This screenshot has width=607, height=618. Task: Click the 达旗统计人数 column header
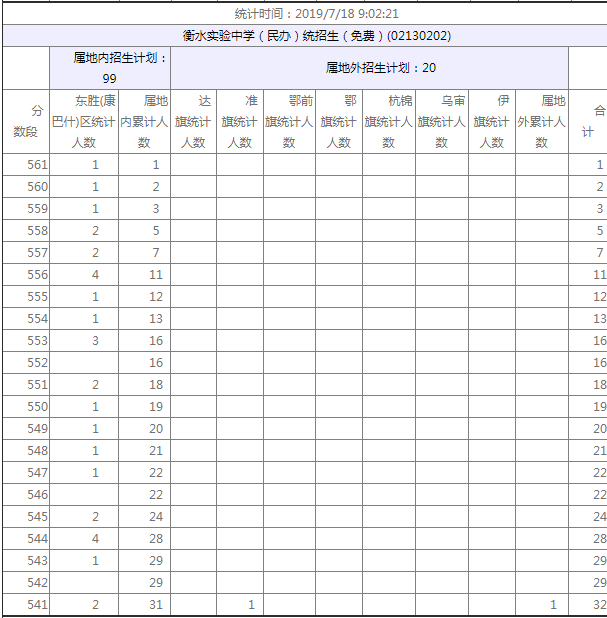tap(193, 121)
